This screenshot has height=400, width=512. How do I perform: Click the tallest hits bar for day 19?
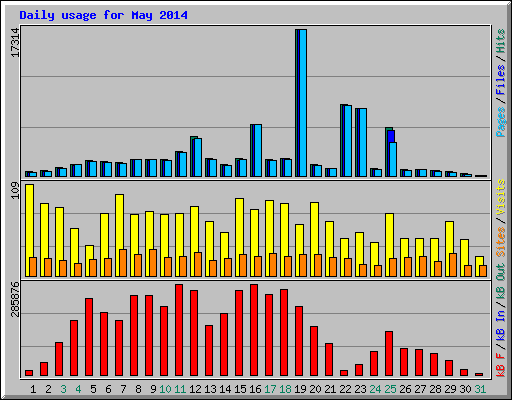click(x=301, y=103)
